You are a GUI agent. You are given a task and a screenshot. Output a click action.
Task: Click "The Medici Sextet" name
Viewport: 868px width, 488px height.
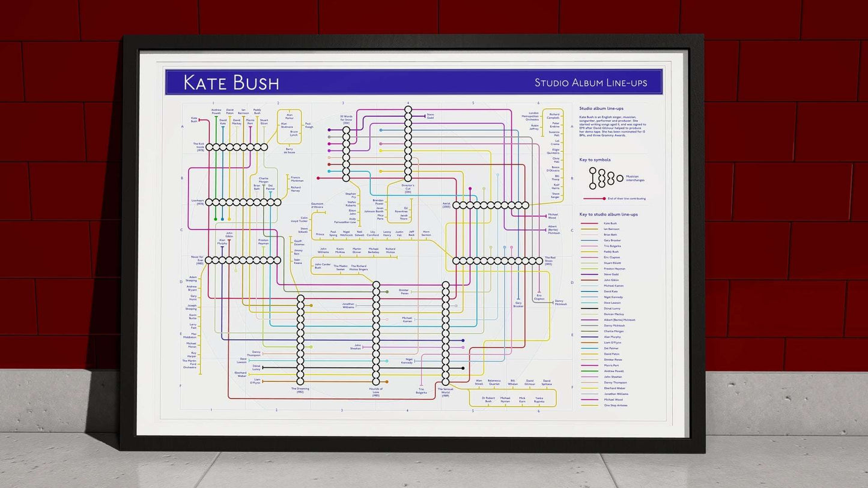click(341, 268)
